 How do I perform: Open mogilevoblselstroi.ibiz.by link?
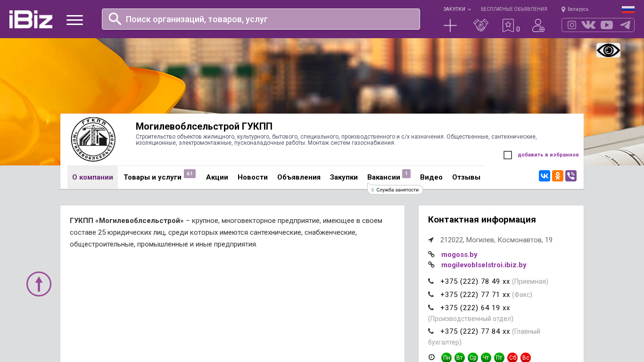(x=484, y=265)
